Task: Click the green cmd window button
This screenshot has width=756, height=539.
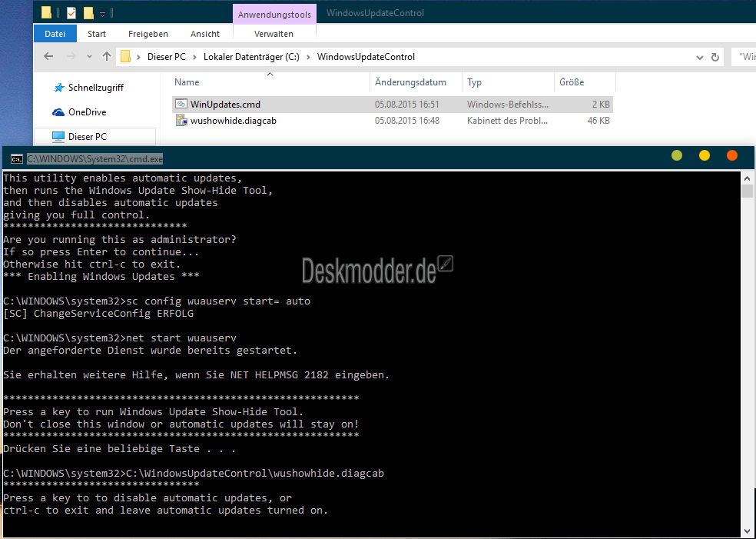Action: [677, 155]
